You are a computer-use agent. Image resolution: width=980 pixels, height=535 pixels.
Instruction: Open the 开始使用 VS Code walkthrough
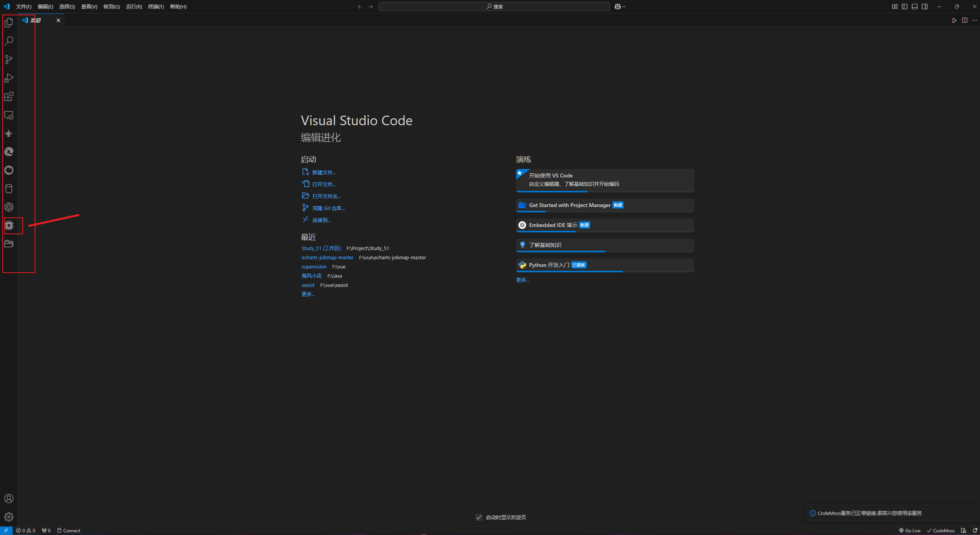(x=605, y=181)
